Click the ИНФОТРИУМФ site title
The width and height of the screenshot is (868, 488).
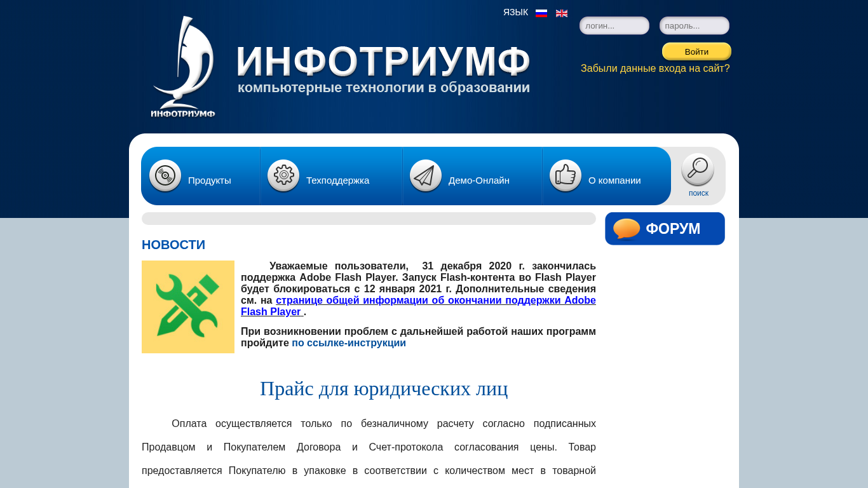(x=383, y=62)
